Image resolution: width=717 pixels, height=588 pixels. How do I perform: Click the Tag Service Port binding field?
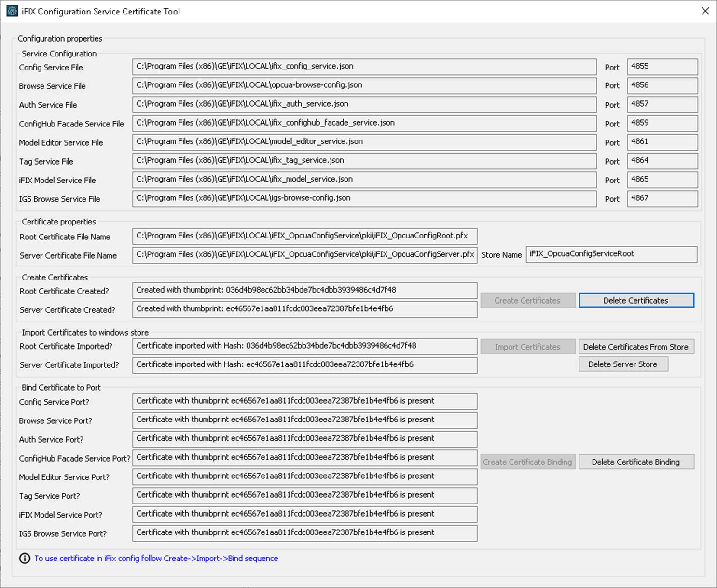tap(305, 495)
